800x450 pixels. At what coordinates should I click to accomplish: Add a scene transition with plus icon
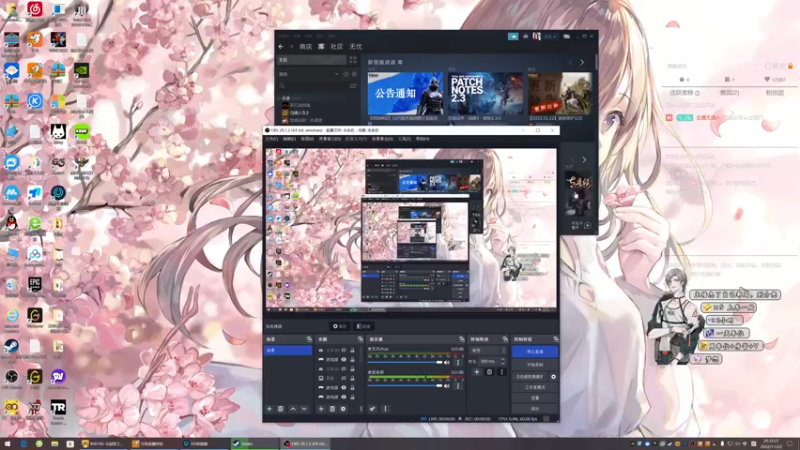point(477,372)
